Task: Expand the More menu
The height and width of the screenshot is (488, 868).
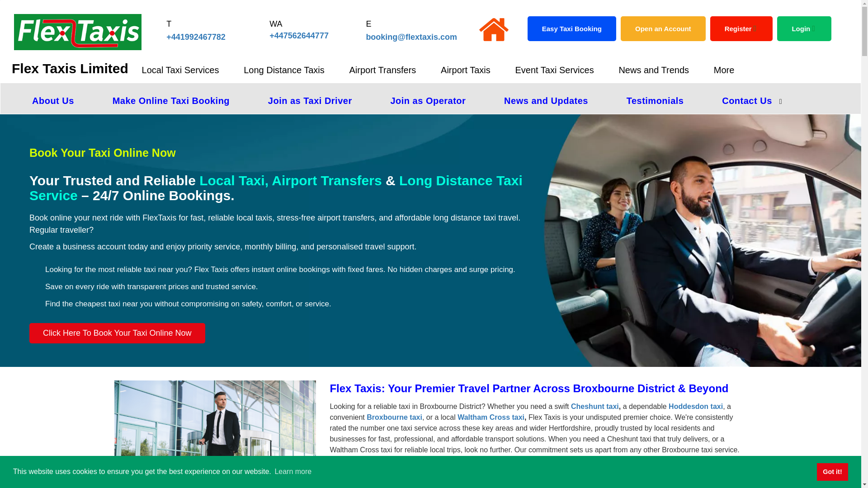Action: 723,70
